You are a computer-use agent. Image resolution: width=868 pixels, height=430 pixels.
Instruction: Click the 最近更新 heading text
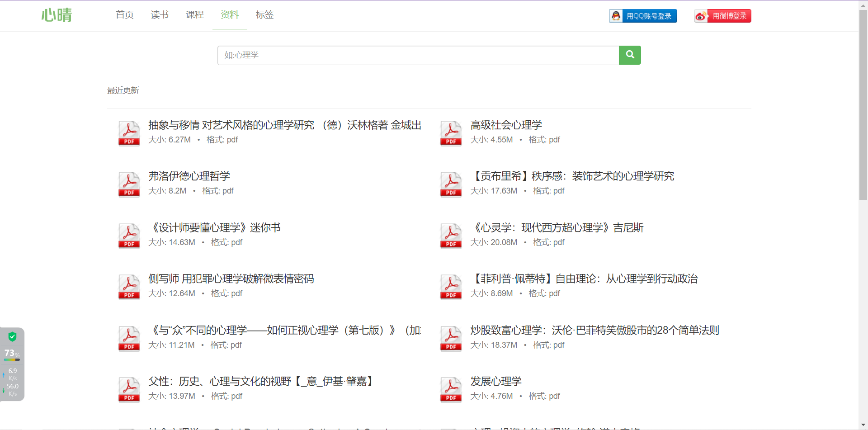(123, 90)
